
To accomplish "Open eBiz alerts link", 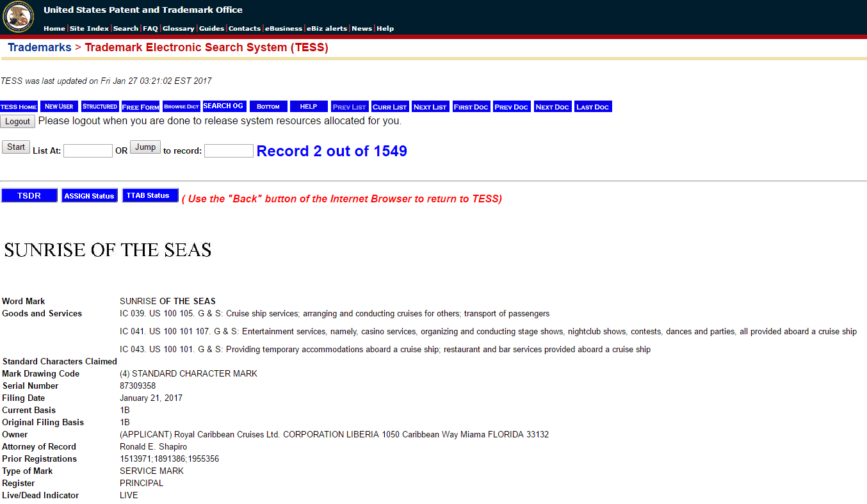I will coord(327,28).
